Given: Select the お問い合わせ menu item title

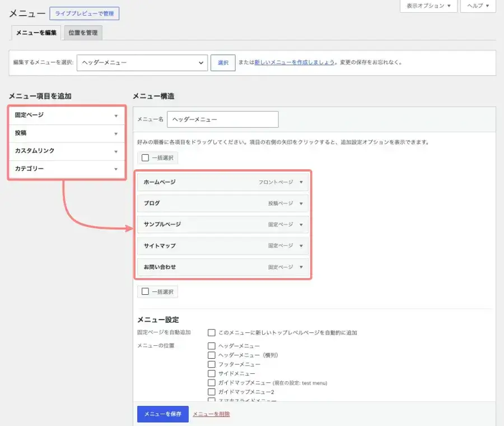Looking at the screenshot, I should pyautogui.click(x=160, y=267).
